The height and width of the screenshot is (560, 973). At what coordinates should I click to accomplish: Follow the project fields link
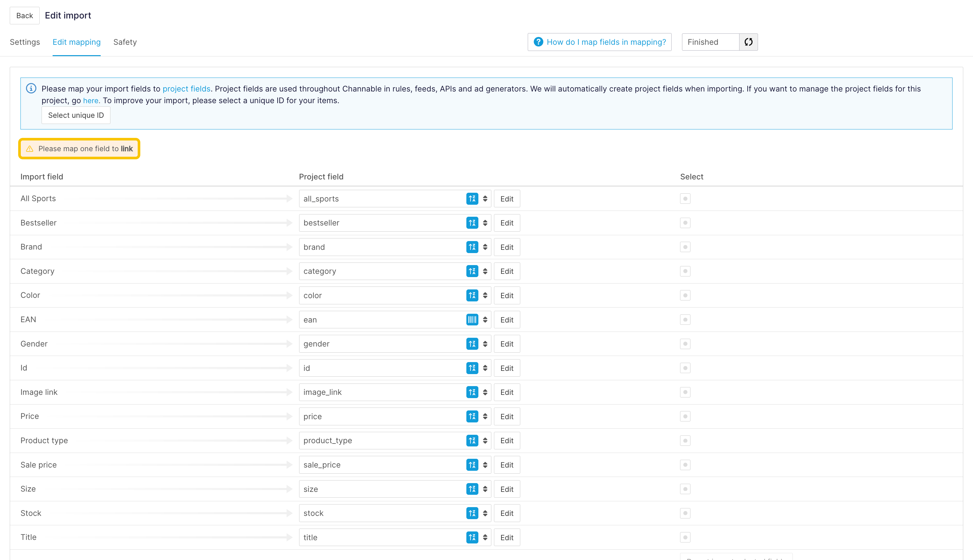coord(186,89)
